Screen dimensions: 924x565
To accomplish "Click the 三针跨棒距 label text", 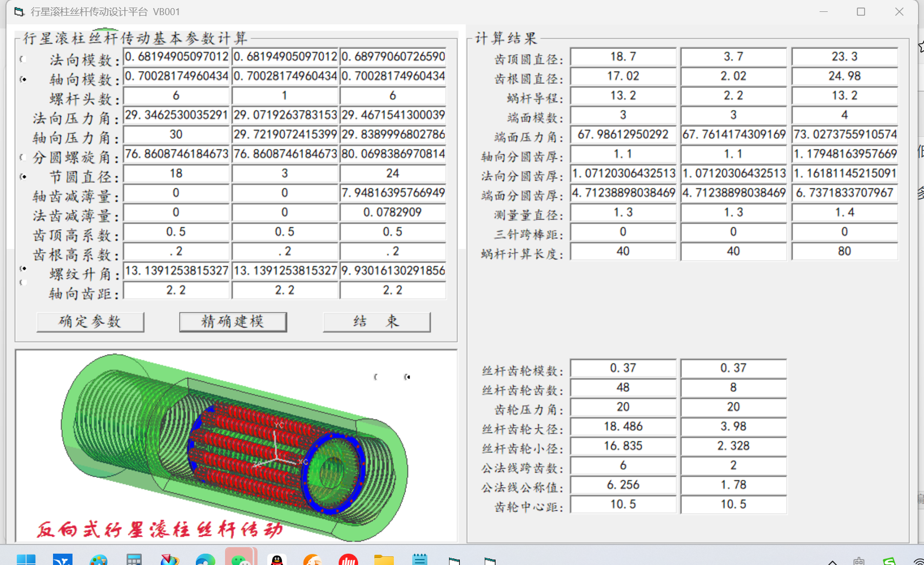I will click(529, 234).
